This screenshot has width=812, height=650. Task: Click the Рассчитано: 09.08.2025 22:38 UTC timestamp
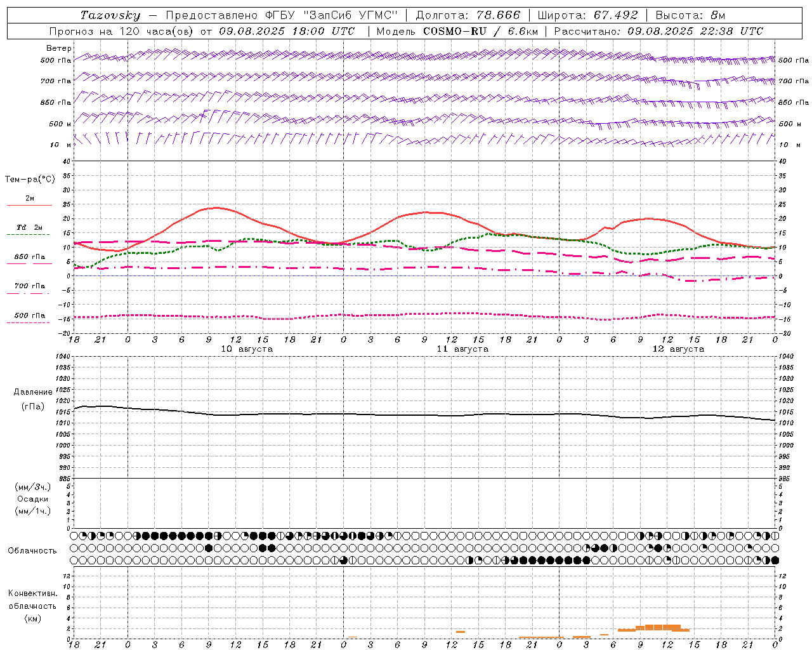pos(658,31)
